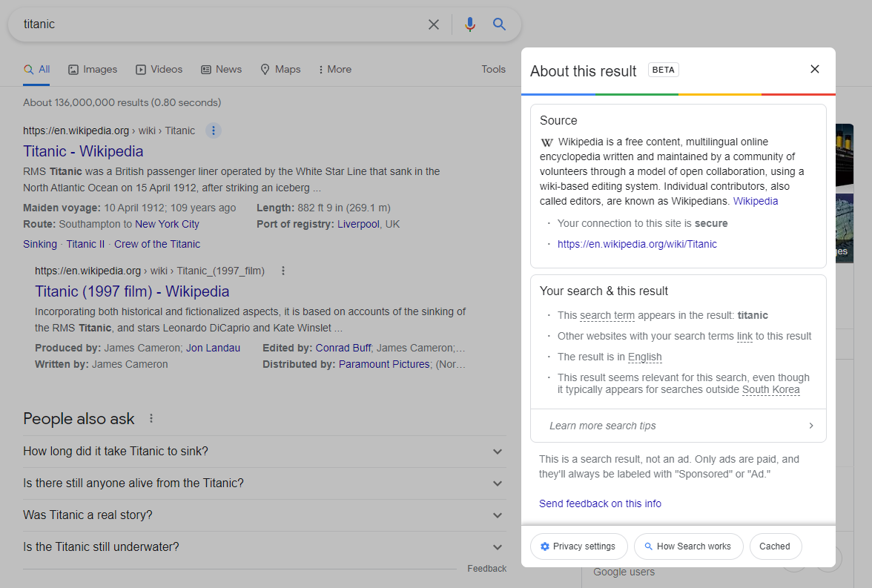Follow the Paramount Pictures link
Image resolution: width=872 pixels, height=588 pixels.
384,364
